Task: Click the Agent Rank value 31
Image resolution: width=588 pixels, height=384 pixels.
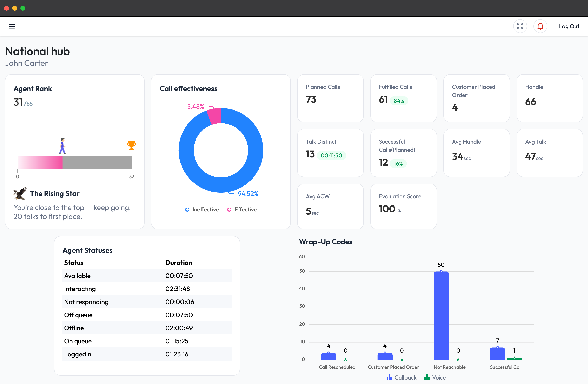Action: pos(18,102)
